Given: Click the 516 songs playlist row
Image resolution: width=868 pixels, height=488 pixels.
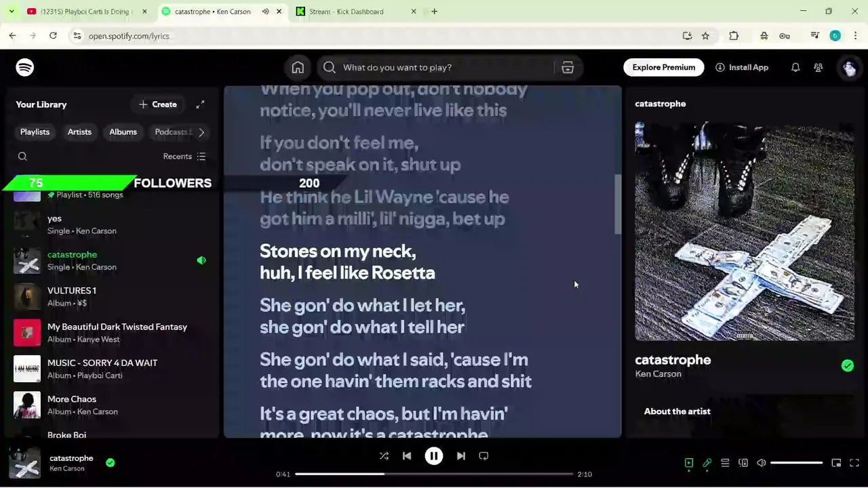Looking at the screenshot, I should pyautogui.click(x=111, y=195).
